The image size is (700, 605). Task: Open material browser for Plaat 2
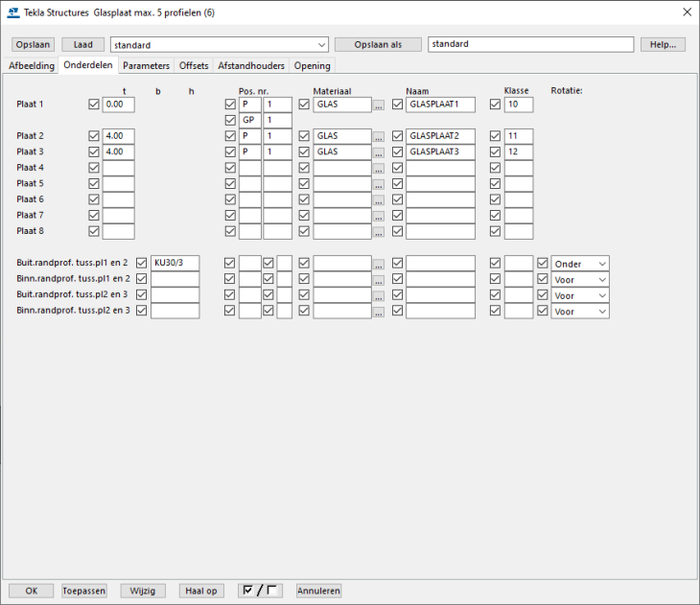coord(379,137)
